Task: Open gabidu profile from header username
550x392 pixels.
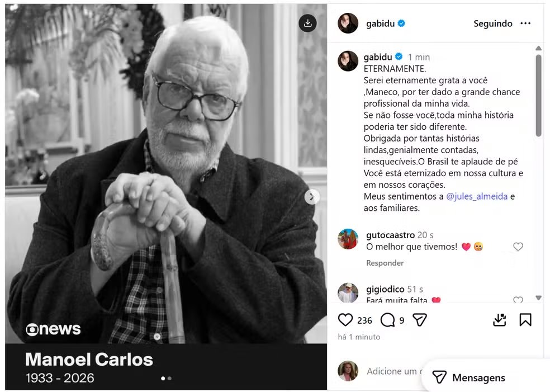Action: click(x=380, y=23)
